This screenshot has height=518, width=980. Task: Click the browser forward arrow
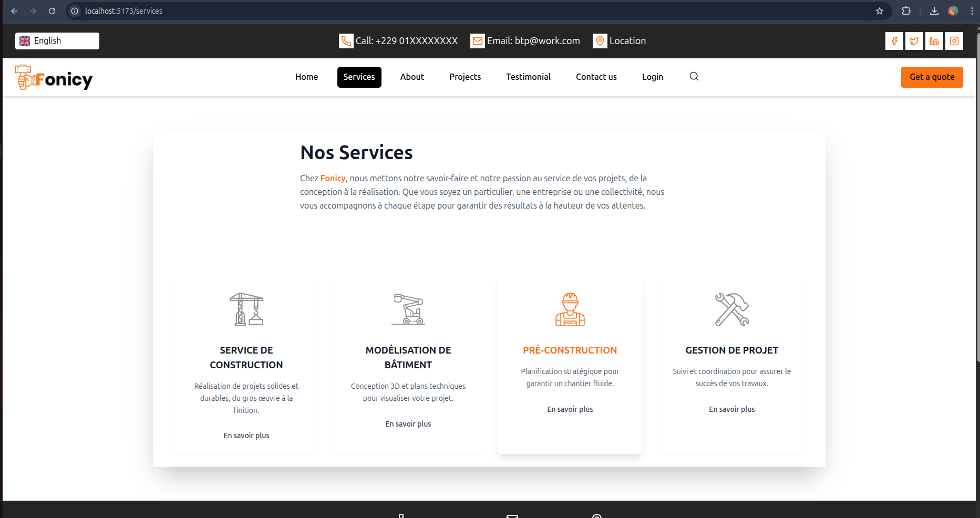point(33,11)
